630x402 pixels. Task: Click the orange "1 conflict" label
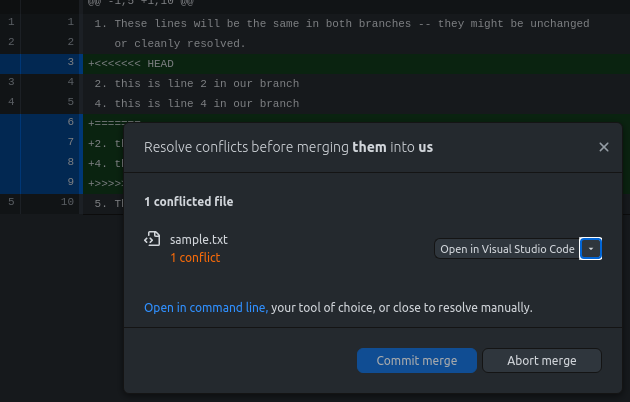point(195,257)
